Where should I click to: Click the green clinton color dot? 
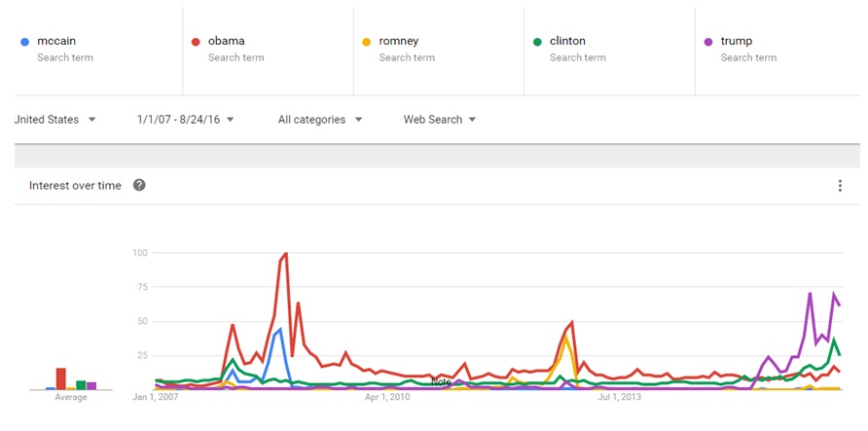coord(537,42)
